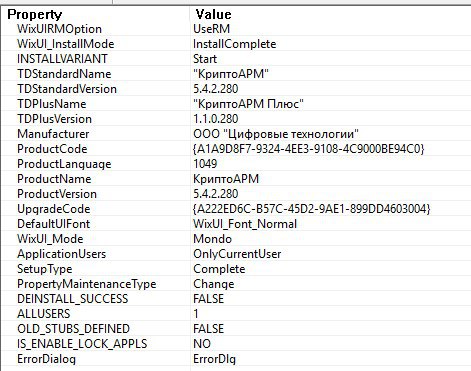Click the "КриптоАРМ Плюс" value
The image size is (471, 371).
pos(248,104)
